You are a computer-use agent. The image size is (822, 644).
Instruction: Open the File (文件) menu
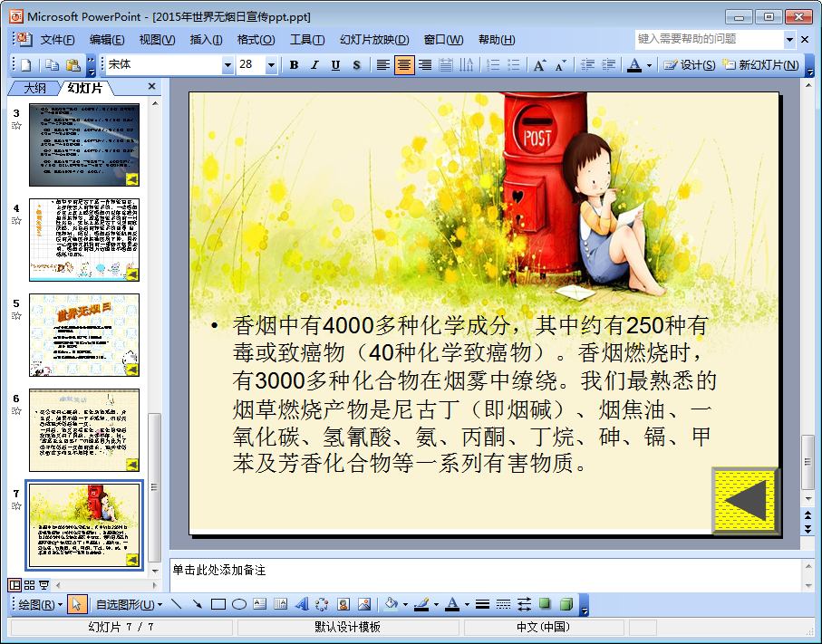58,40
